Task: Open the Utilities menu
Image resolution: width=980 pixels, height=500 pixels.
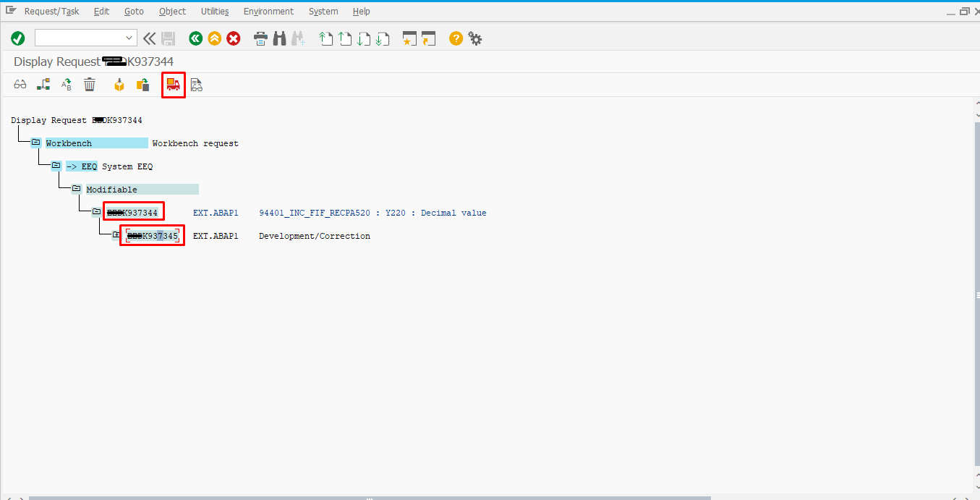Action: coord(215,11)
